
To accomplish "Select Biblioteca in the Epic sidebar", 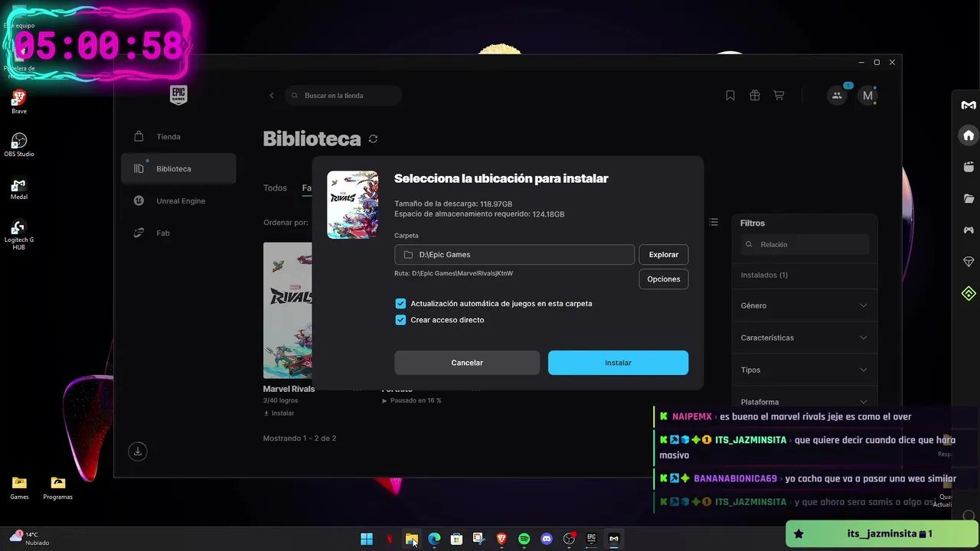I will (x=178, y=168).
